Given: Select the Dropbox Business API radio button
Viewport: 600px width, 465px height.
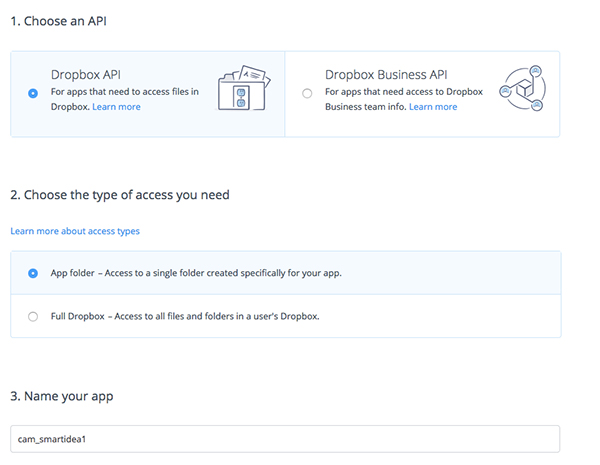Looking at the screenshot, I should (307, 93).
